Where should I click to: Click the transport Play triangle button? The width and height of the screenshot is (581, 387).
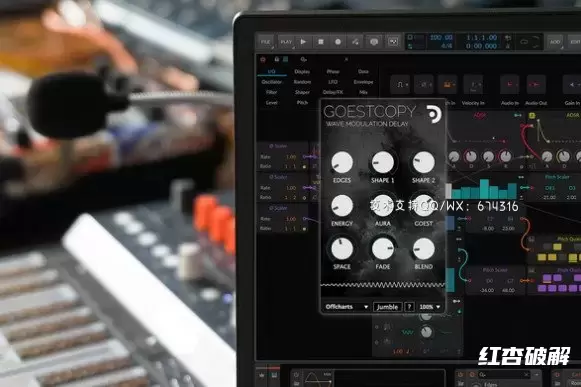(x=303, y=42)
